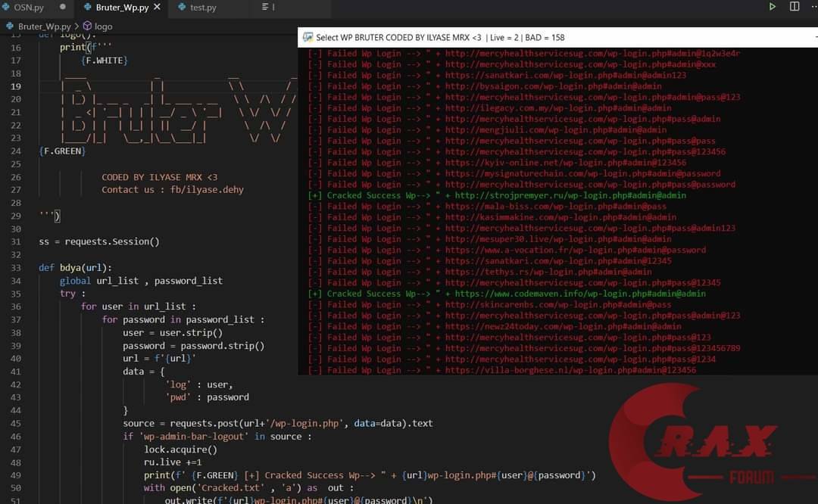Click the codemaven.info cracked success line
The image size is (818, 504).
coord(507,294)
